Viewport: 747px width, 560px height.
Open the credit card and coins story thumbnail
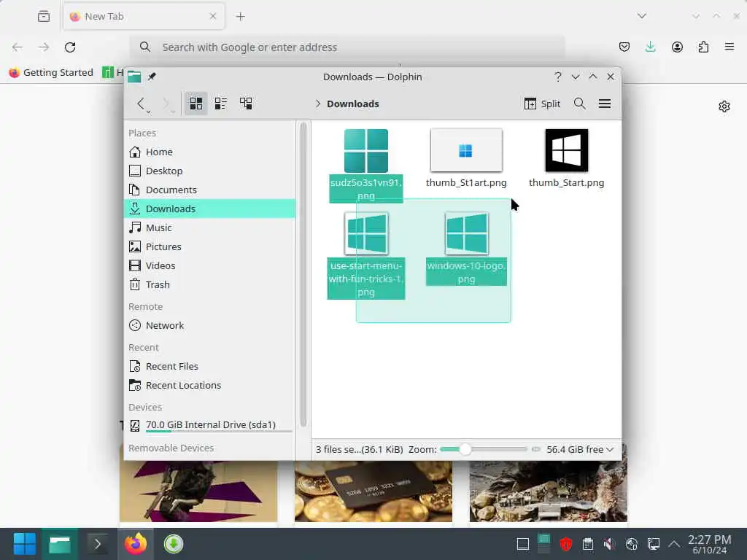(373, 491)
